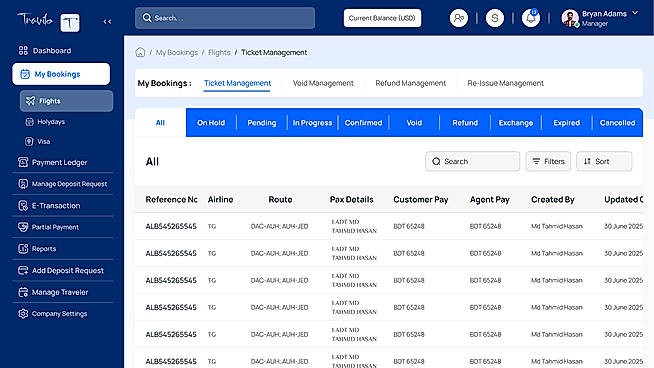Screen dimensions: 654x368
Task: Open Visa under My Bookings
Action: (x=38, y=141)
